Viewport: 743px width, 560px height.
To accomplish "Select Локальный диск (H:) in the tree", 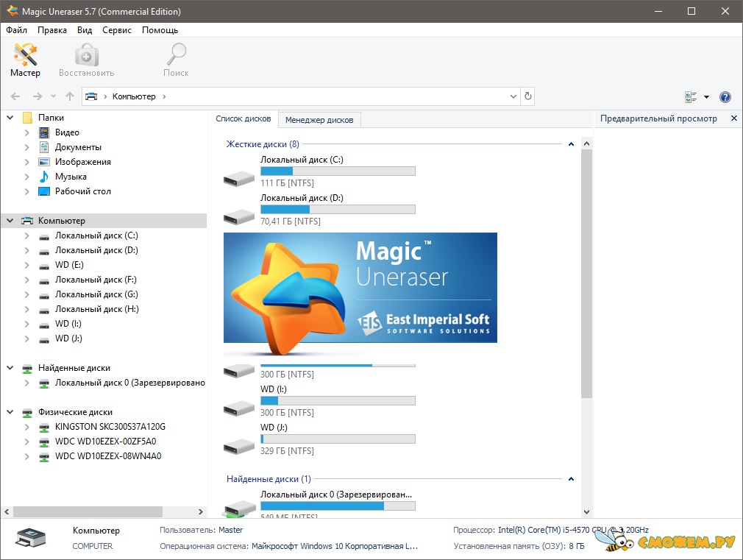I will click(97, 308).
